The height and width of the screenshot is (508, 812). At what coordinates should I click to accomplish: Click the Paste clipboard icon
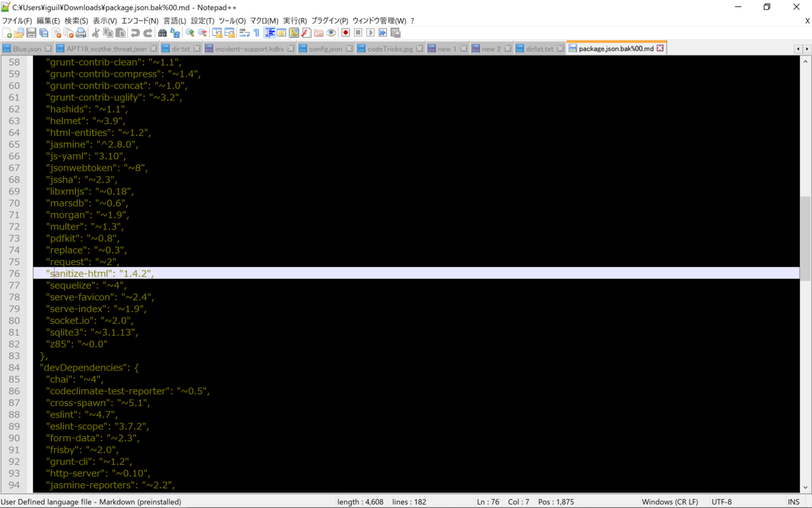120,33
